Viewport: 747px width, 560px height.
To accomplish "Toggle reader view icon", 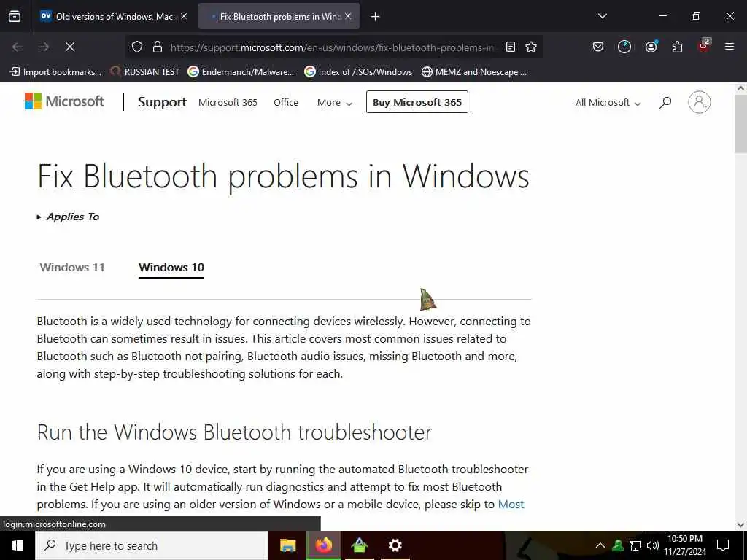I will [511, 47].
